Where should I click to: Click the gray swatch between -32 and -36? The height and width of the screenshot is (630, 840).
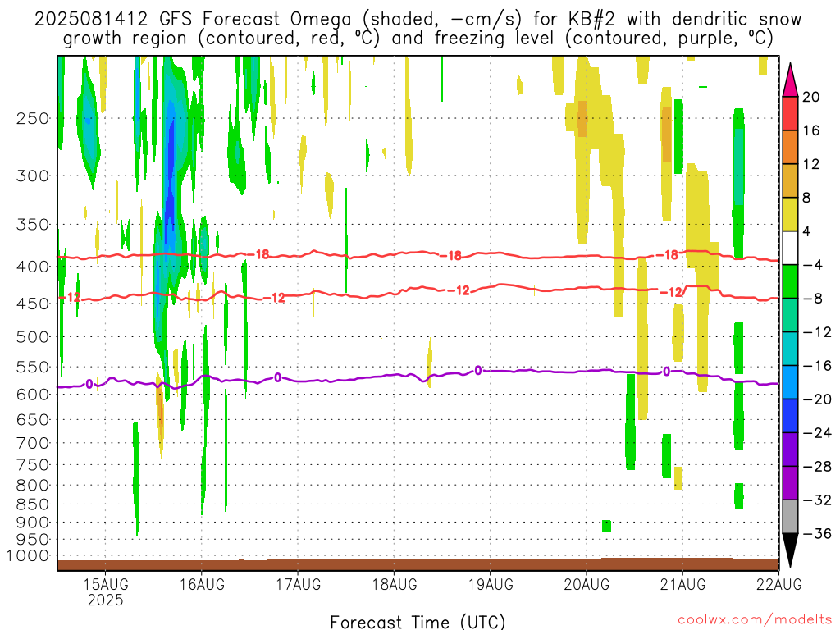[x=790, y=517]
